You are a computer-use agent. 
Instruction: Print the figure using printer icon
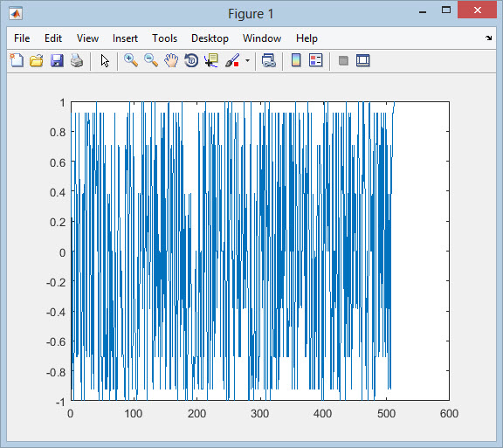point(77,60)
